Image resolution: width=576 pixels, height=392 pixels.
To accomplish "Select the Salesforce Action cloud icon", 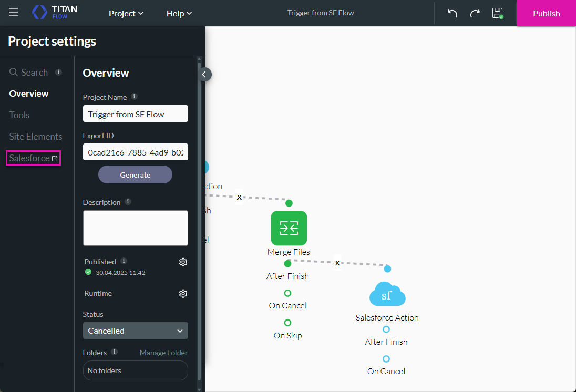I will coord(387,294).
